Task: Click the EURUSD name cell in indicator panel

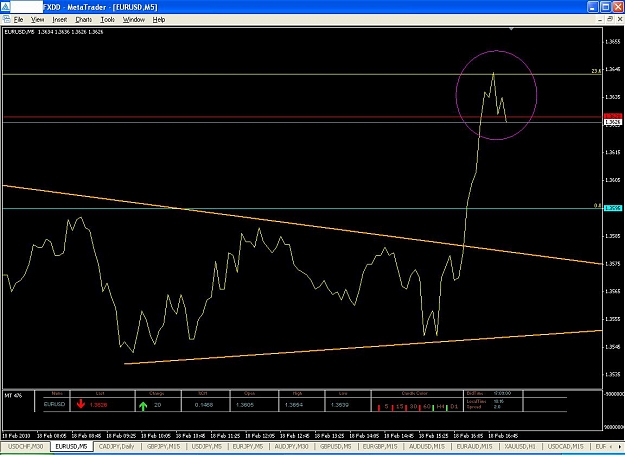Action: 54,404
